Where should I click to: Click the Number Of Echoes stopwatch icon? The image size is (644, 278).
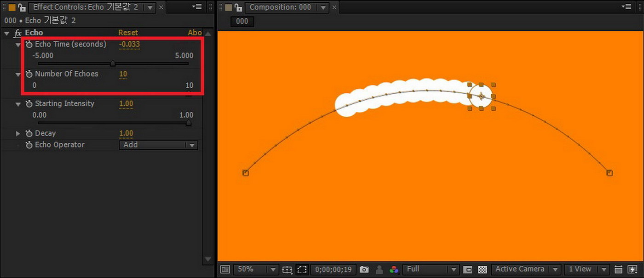click(29, 74)
